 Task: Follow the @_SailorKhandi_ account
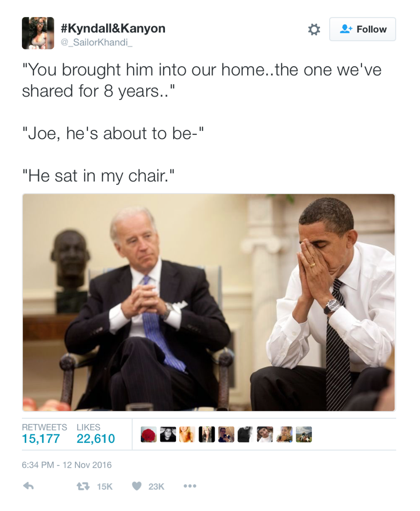tap(363, 29)
